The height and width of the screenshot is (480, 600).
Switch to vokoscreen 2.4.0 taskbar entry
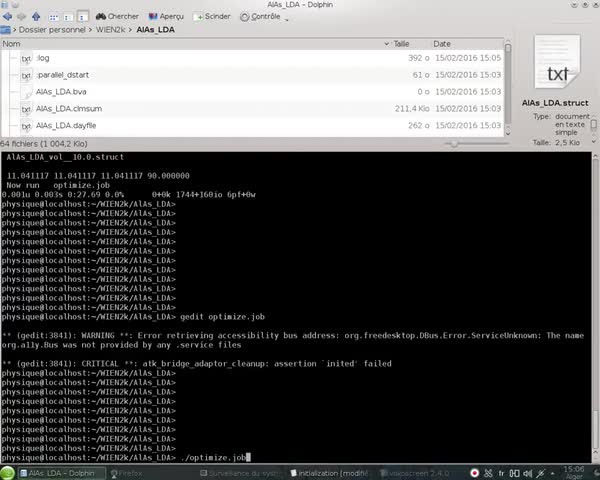click(415, 473)
